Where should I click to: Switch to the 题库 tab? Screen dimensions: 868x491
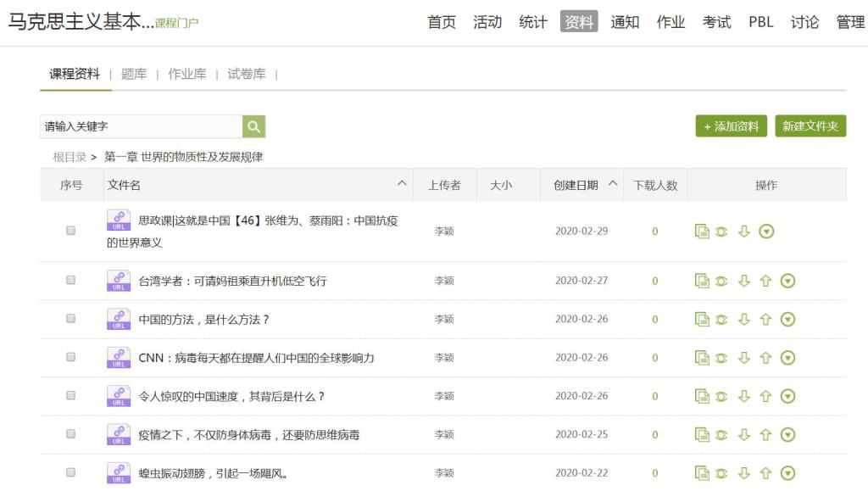134,74
